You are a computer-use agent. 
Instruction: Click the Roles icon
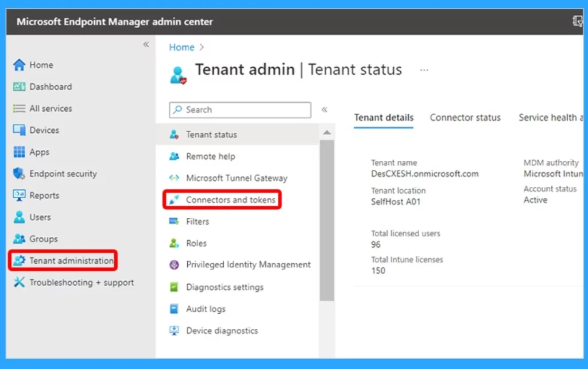(x=174, y=243)
